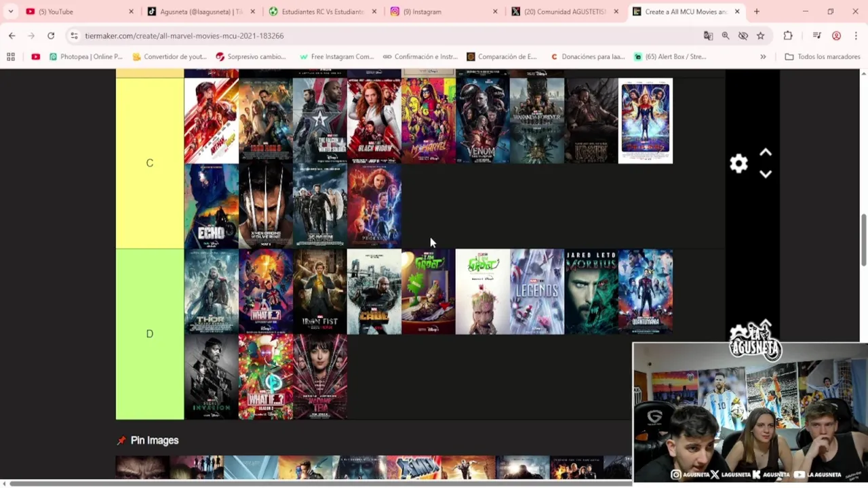Select the Ms. Marvel poster
868x488 pixels.
[428, 121]
